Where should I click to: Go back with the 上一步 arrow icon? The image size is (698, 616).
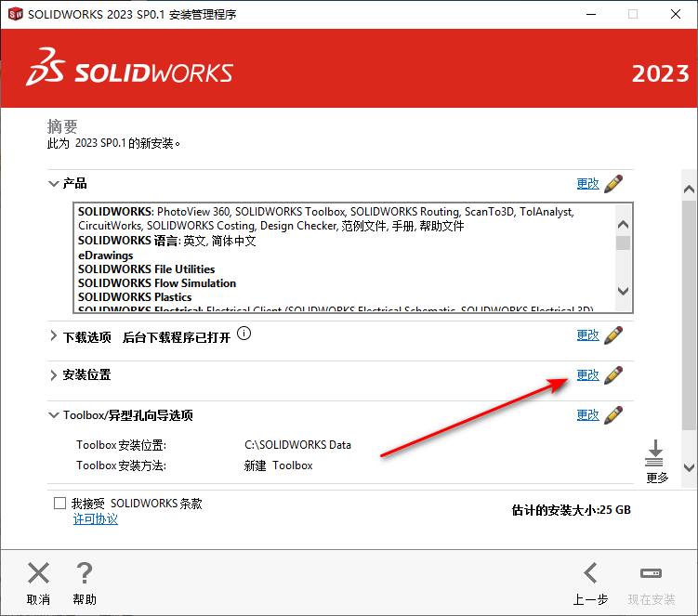(590, 573)
